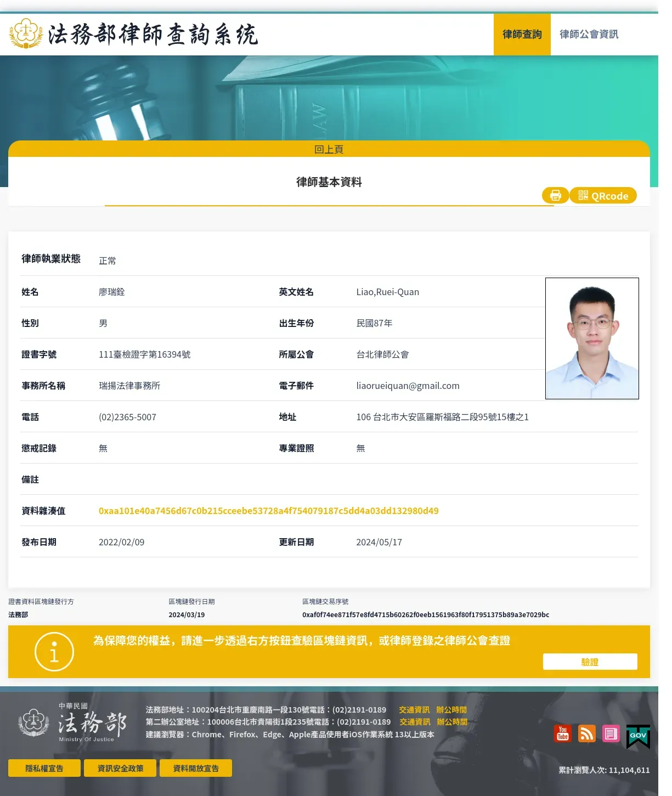Open the RSS feed icon

coord(587,733)
